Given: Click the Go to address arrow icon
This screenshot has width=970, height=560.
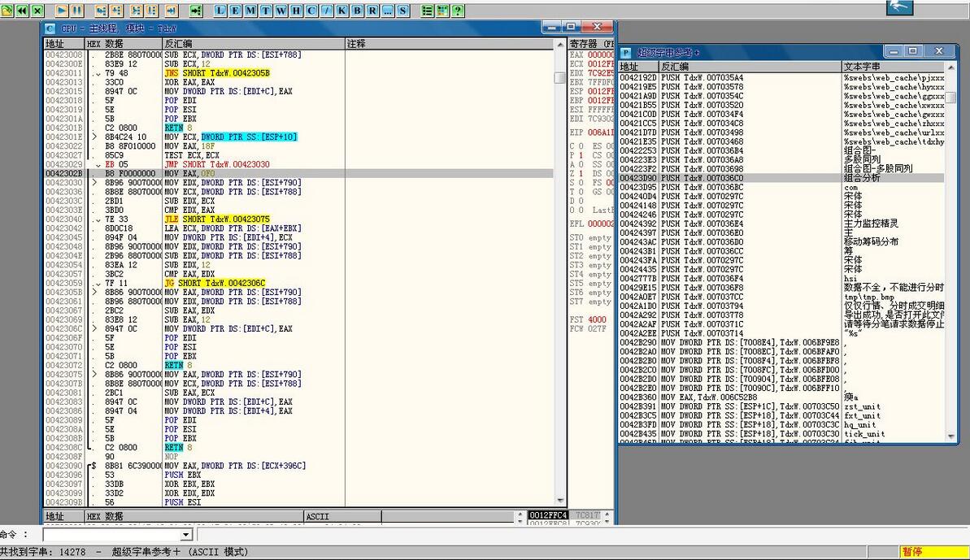Looking at the screenshot, I should coord(196,11).
